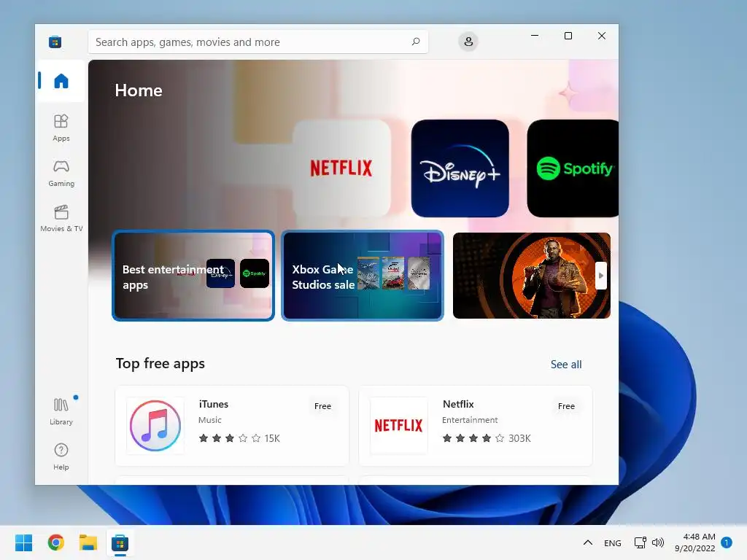Show hidden tray icons chevron

[588, 542]
